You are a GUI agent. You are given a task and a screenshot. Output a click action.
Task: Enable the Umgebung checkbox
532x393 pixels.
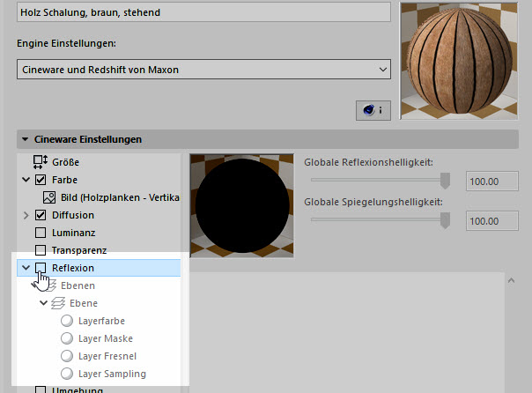pyautogui.click(x=41, y=389)
